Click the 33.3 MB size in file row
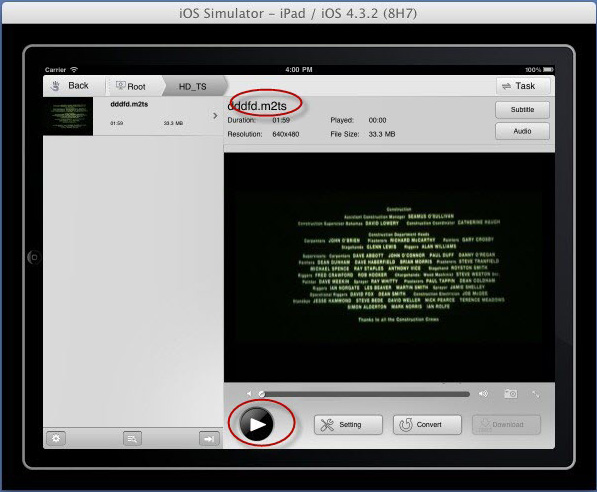The height and width of the screenshot is (492, 597). click(x=173, y=123)
